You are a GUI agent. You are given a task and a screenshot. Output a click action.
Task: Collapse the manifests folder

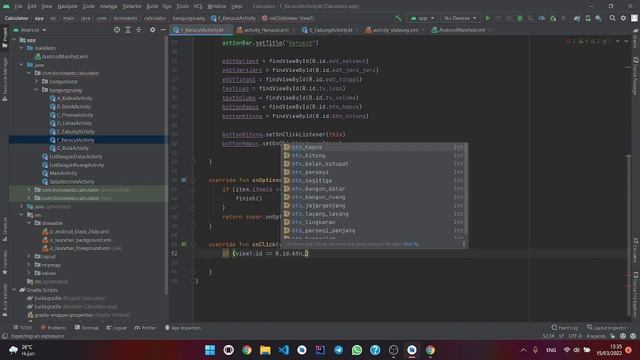tap(22, 48)
